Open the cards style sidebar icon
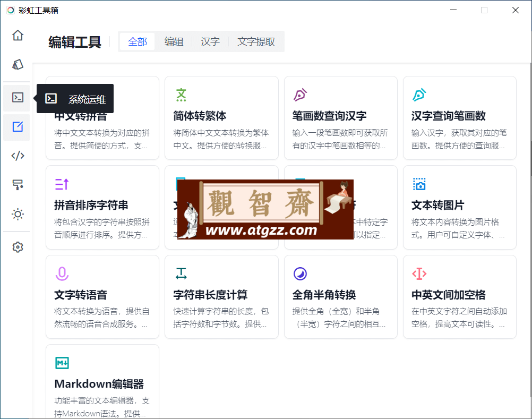This screenshot has width=532, height=419. tap(18, 64)
